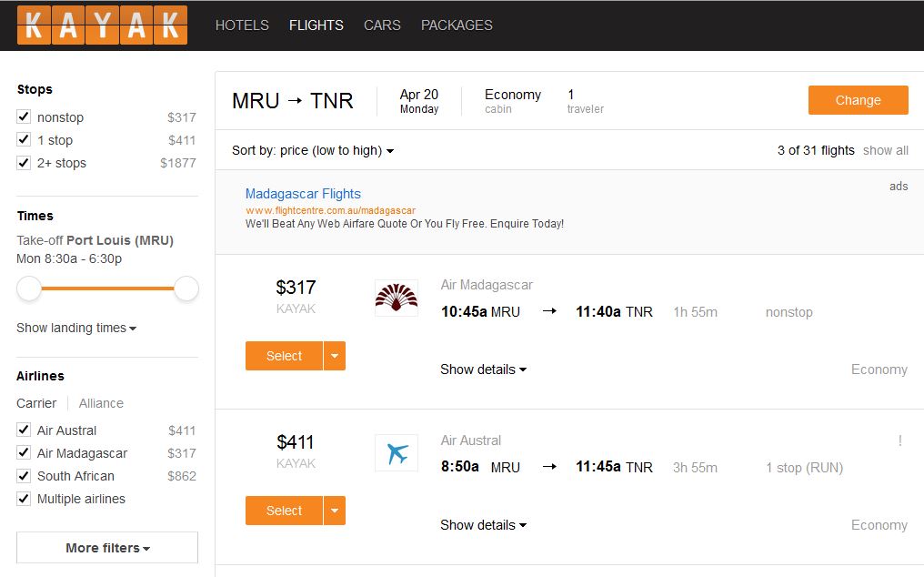
Task: Open the Madagascar Flights ad link
Action: [x=303, y=194]
